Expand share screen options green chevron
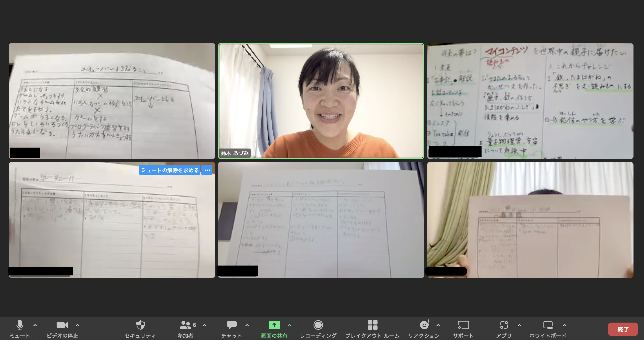644x340 pixels. (289, 325)
